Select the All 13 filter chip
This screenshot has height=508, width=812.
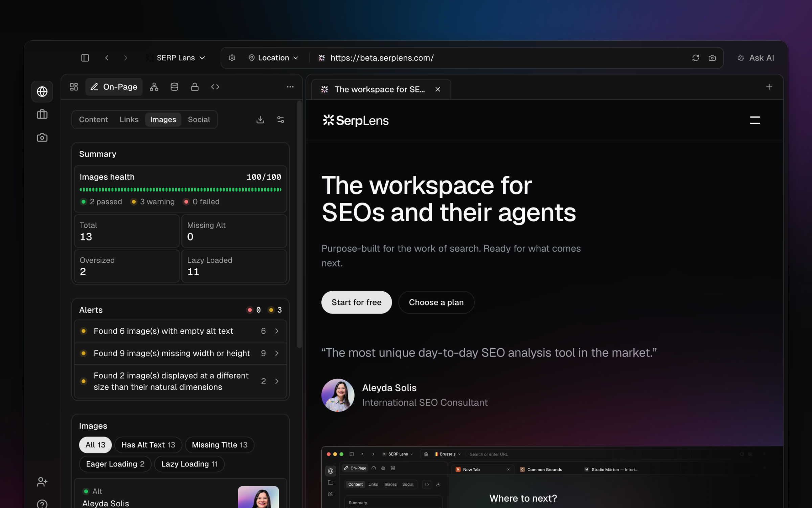point(95,445)
